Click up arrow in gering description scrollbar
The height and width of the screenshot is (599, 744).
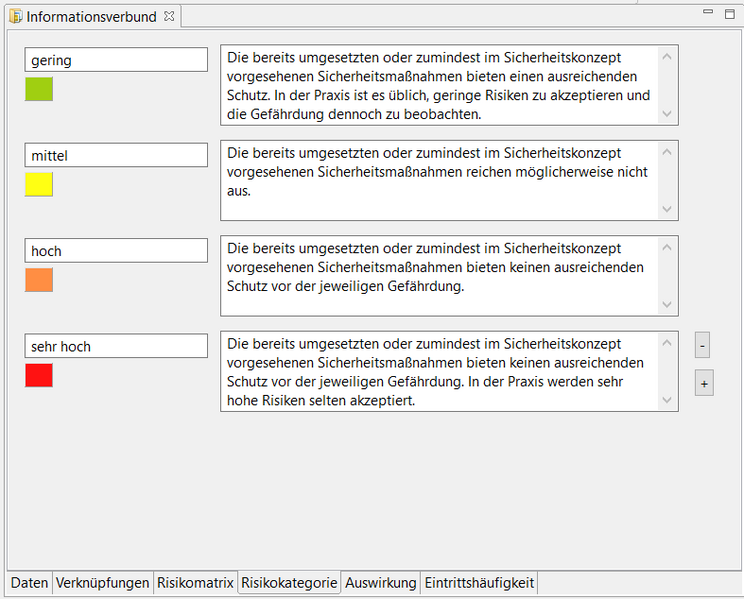667,56
